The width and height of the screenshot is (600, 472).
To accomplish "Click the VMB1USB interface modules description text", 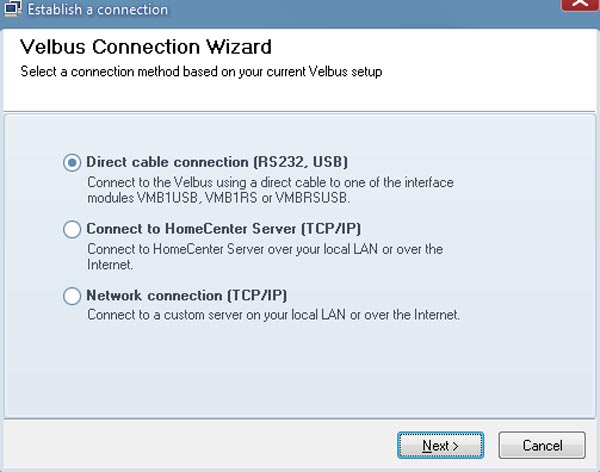I will coord(270,190).
